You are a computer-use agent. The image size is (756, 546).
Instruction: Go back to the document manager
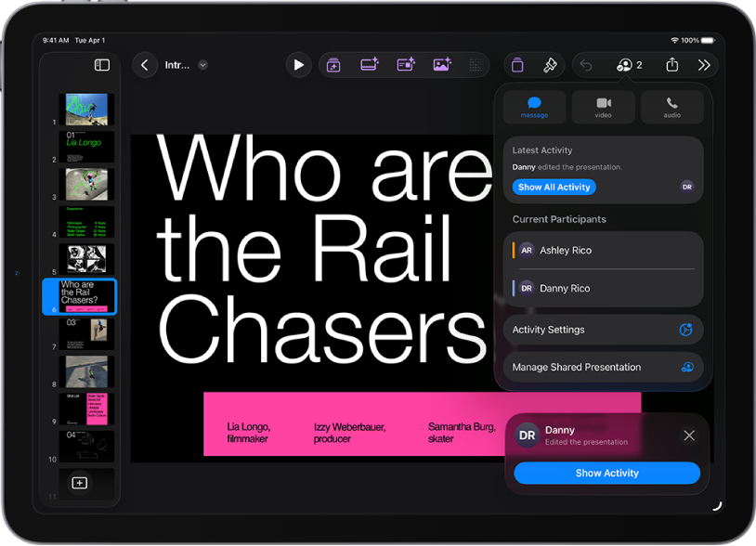(144, 65)
